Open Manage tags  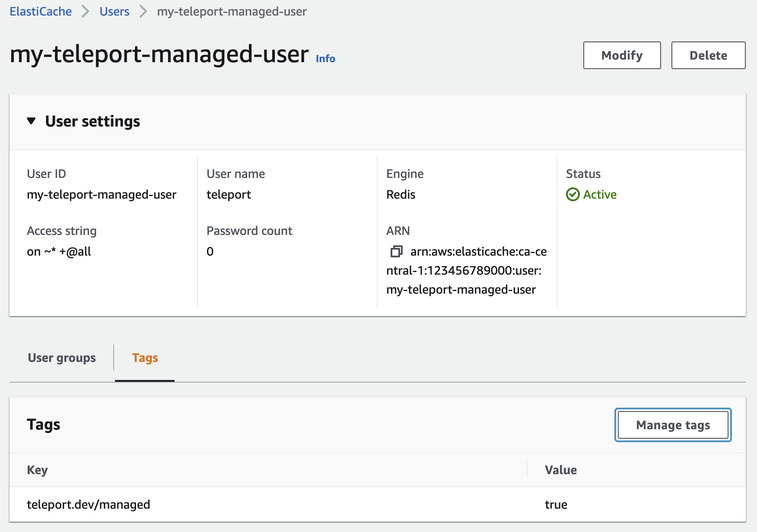672,425
